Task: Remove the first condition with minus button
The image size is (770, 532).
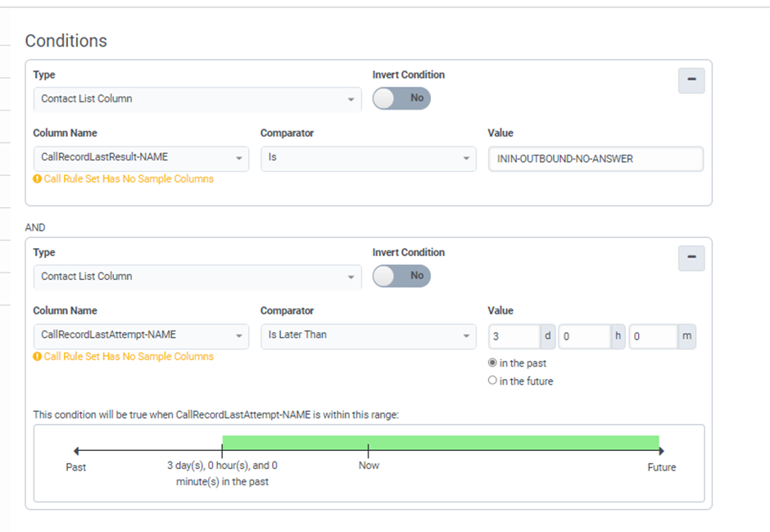Action: click(691, 80)
